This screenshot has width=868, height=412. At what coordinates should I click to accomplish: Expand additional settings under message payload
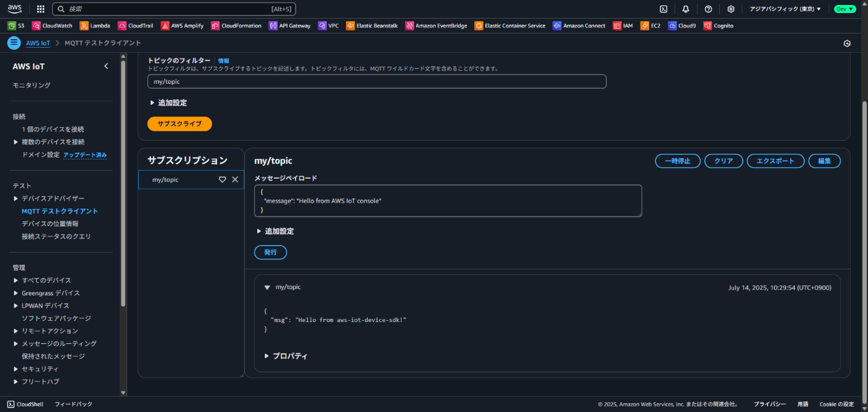[275, 231]
